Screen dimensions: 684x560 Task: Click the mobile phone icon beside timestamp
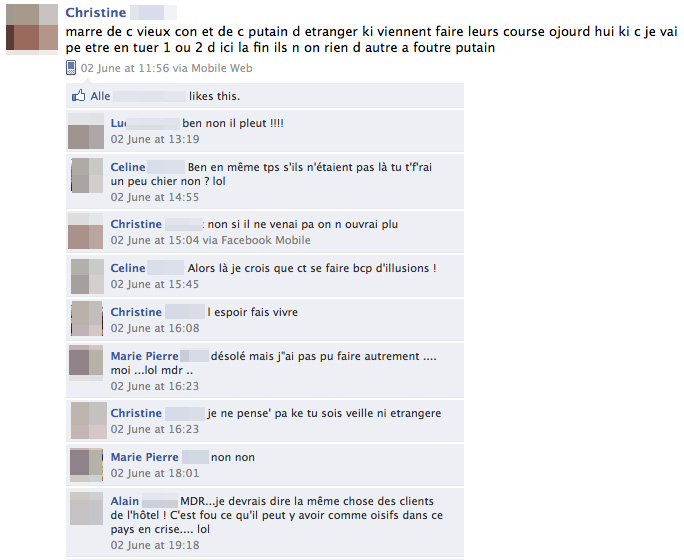[x=71, y=68]
